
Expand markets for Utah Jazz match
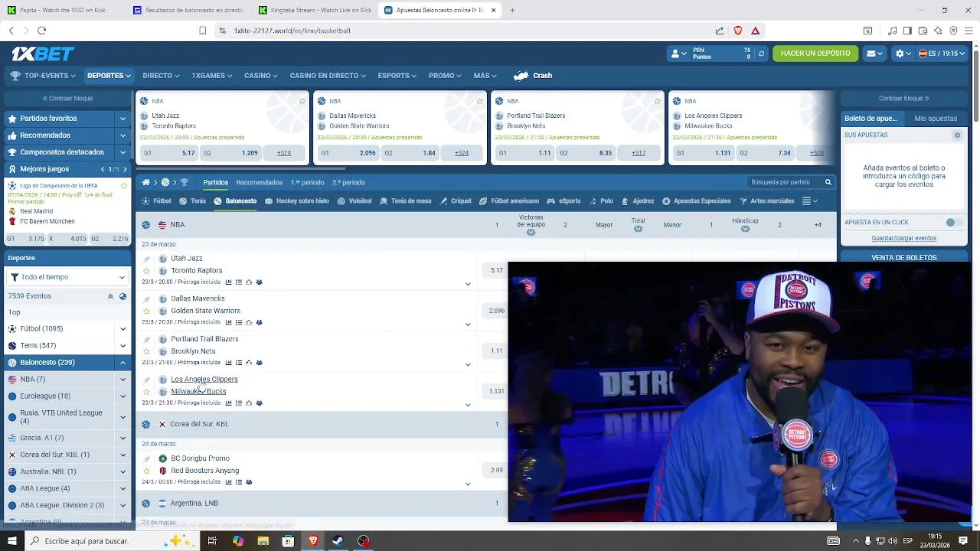pos(468,284)
